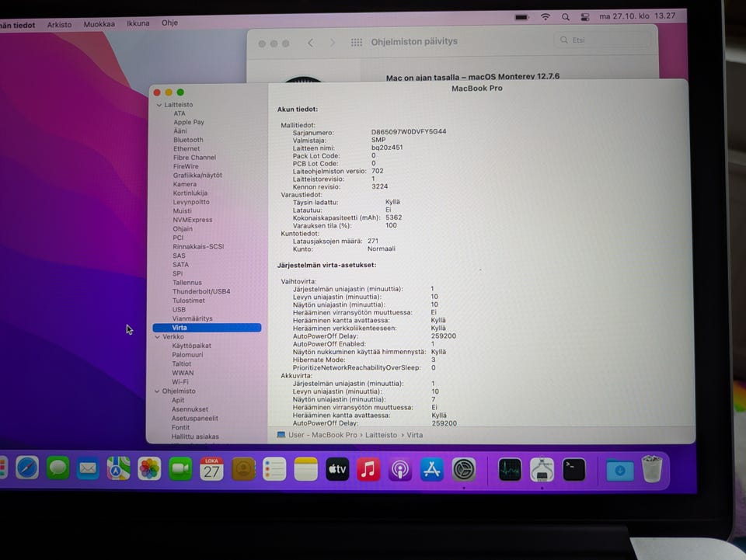Viewport: 746px width, 560px height.
Task: Open Contacts app in the Dock
Action: [x=243, y=469]
